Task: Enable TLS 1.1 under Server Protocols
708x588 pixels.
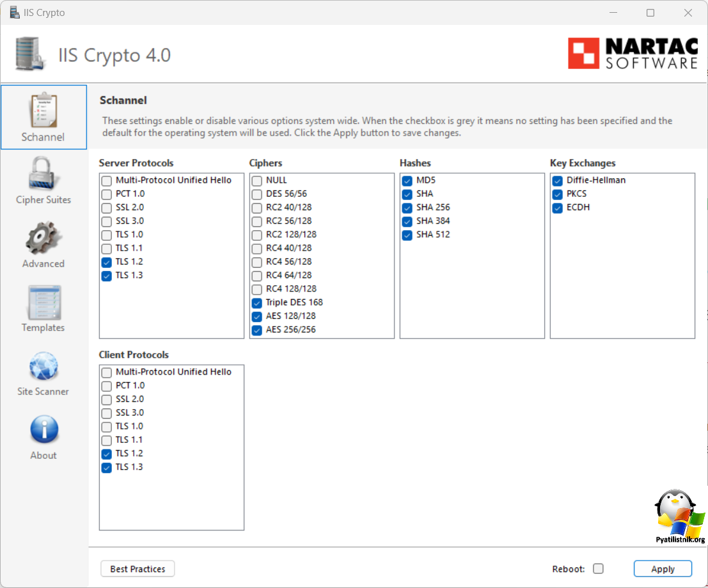Action: (106, 248)
